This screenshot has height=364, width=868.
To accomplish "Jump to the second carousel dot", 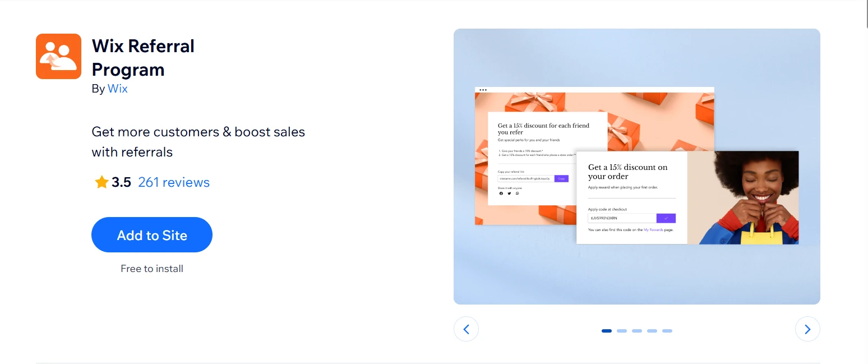I will (x=622, y=331).
